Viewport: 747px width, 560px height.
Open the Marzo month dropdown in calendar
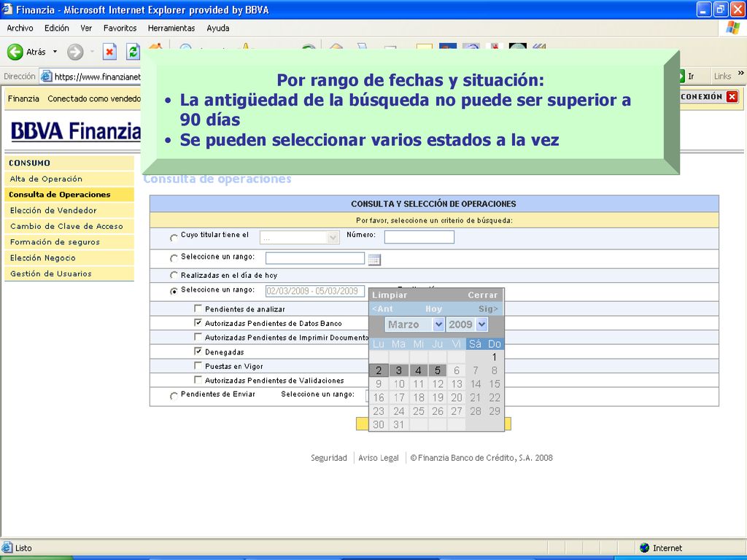pos(438,324)
